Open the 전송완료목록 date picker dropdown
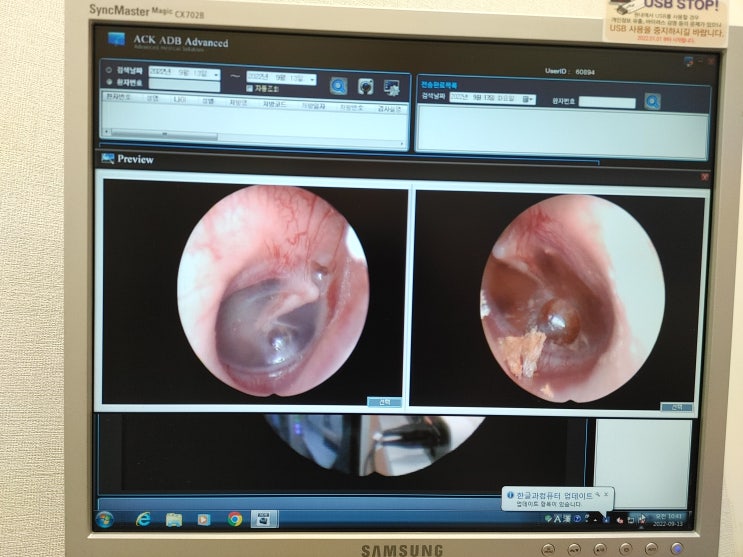 [528, 99]
